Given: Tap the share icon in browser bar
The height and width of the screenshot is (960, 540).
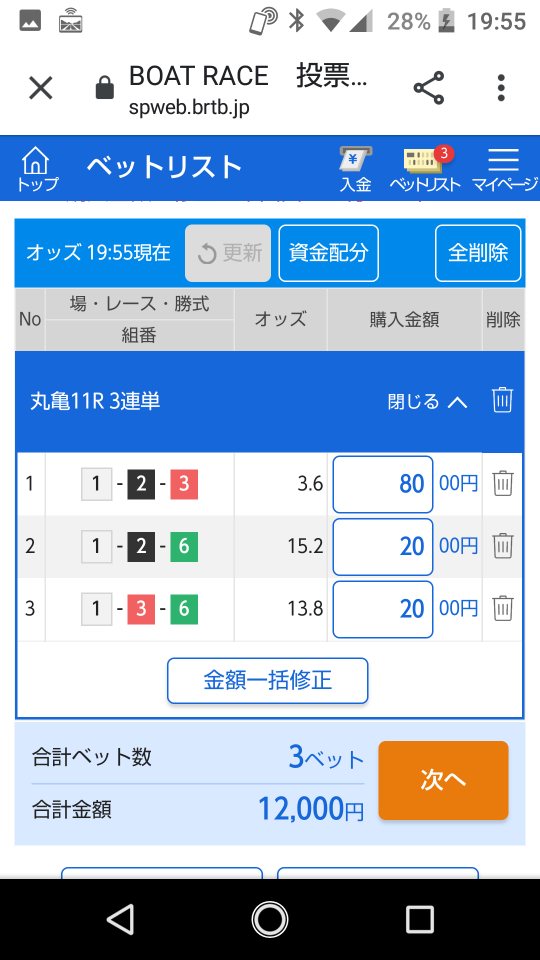Looking at the screenshot, I should point(429,88).
